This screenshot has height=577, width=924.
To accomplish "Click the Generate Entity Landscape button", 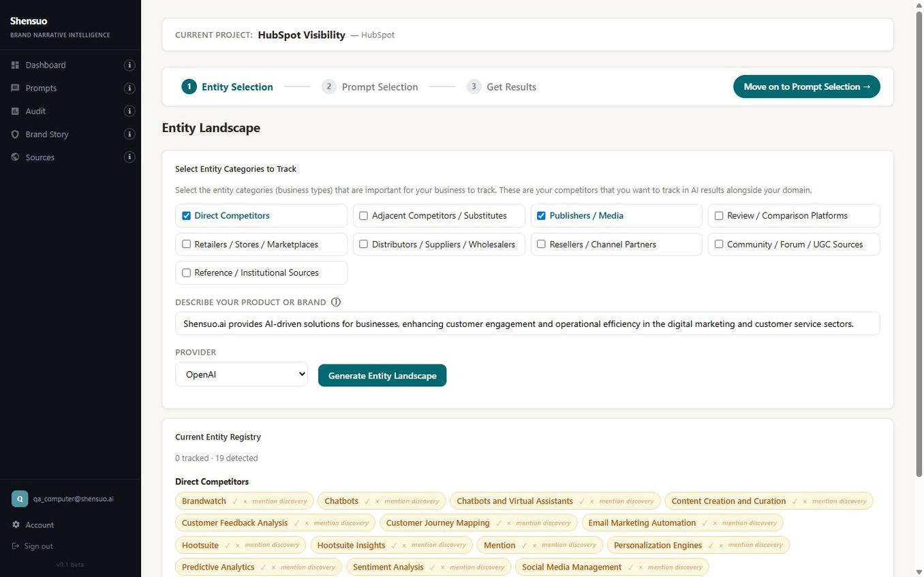I will [382, 375].
